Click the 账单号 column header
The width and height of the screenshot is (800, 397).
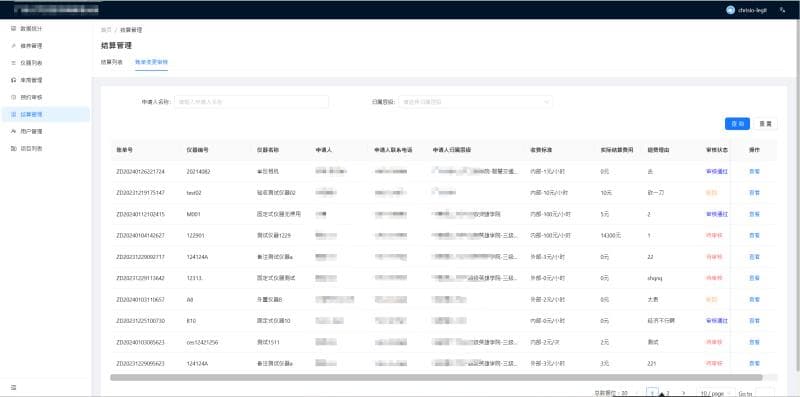[x=125, y=150]
